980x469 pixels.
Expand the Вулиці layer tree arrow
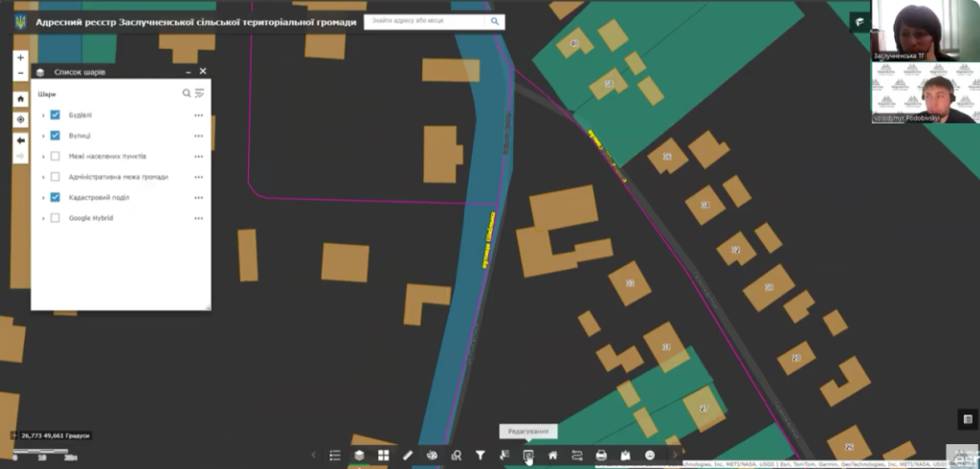pos(43,136)
